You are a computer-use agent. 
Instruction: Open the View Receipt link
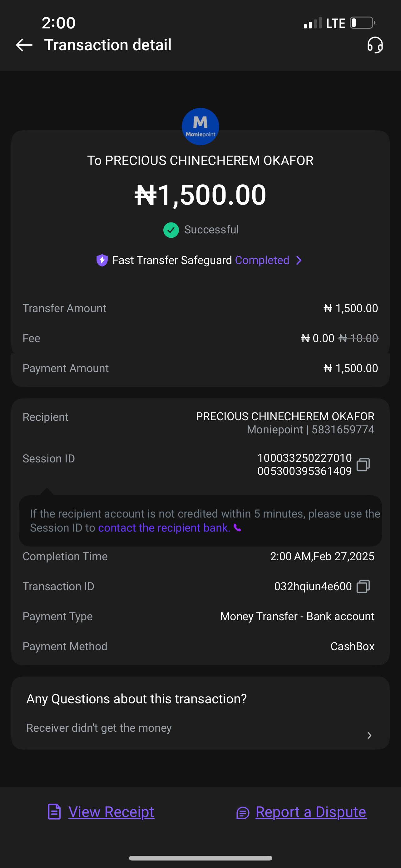(x=111, y=812)
